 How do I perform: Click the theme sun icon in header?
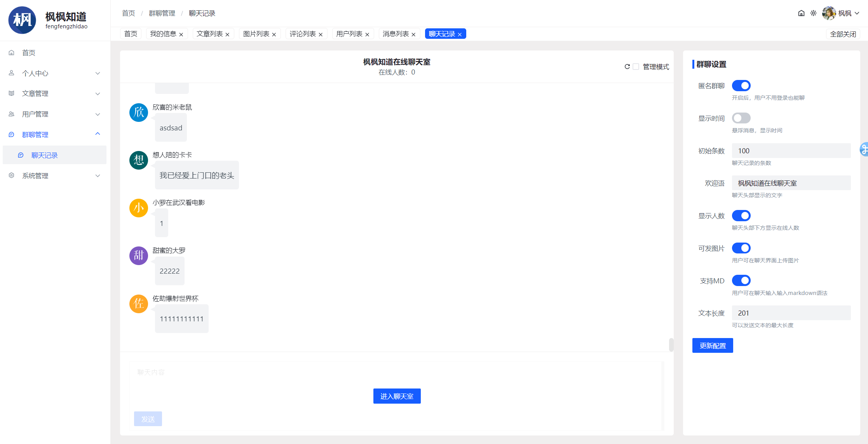click(813, 13)
